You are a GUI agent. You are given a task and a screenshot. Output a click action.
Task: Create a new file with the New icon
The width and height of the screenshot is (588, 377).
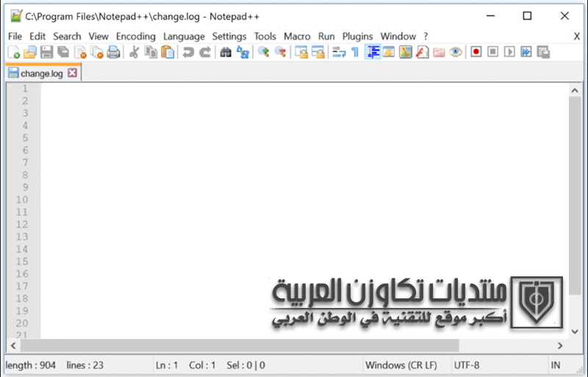click(x=14, y=52)
